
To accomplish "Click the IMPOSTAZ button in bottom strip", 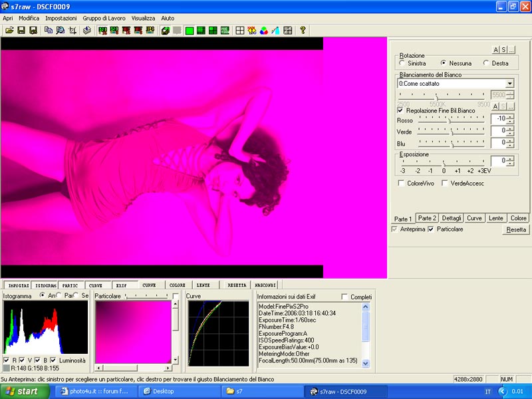I will 18,285.
